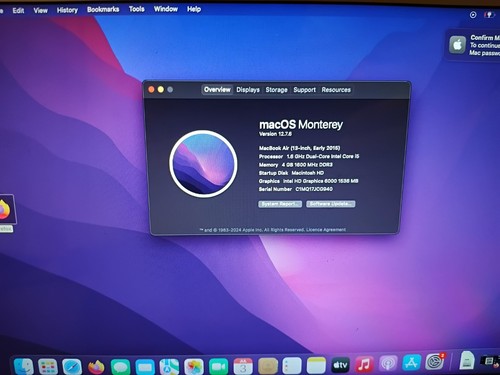Switch to the Storage tab
The height and width of the screenshot is (375, 500).
click(276, 90)
